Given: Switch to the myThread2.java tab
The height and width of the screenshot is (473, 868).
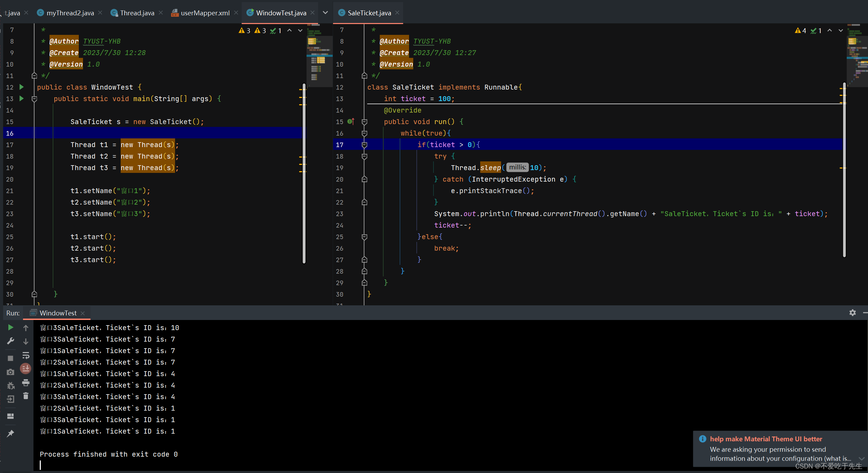Looking at the screenshot, I should [70, 13].
